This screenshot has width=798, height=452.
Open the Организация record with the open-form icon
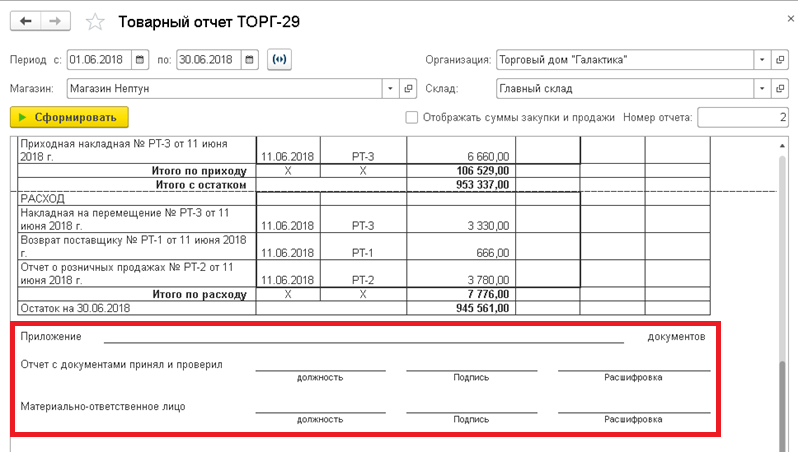tap(780, 60)
